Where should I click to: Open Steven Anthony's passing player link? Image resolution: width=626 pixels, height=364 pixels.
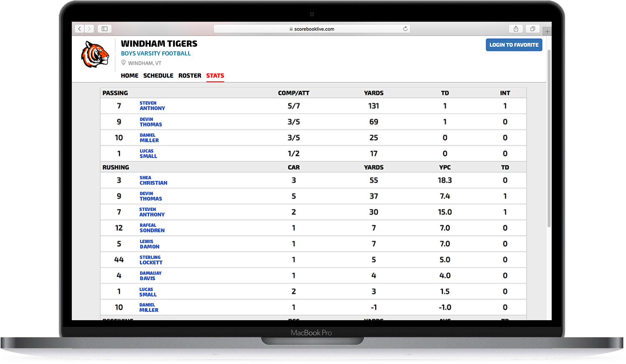[152, 106]
